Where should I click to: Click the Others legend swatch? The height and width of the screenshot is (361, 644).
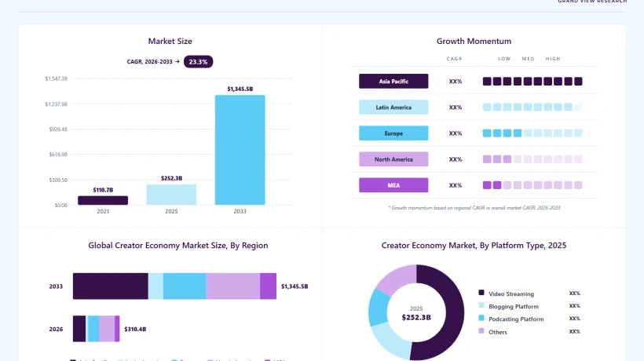[481, 330]
